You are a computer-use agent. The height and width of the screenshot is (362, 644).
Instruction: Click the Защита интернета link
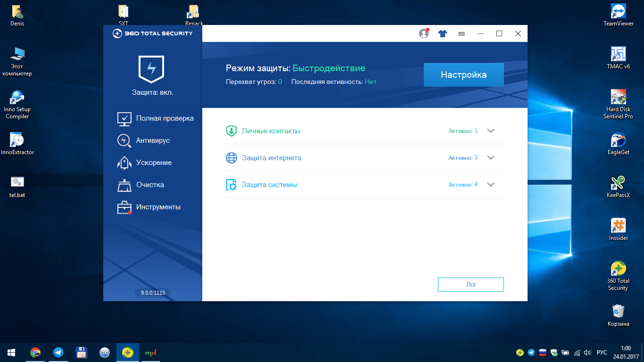[x=272, y=158]
